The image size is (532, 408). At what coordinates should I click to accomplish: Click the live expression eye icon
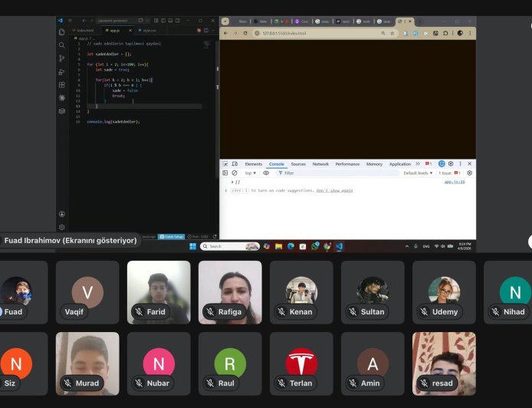pos(266,173)
